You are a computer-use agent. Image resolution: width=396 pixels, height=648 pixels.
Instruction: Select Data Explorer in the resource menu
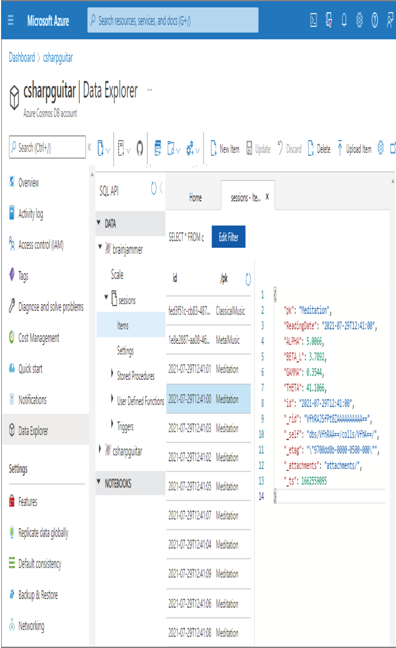click(x=46, y=430)
